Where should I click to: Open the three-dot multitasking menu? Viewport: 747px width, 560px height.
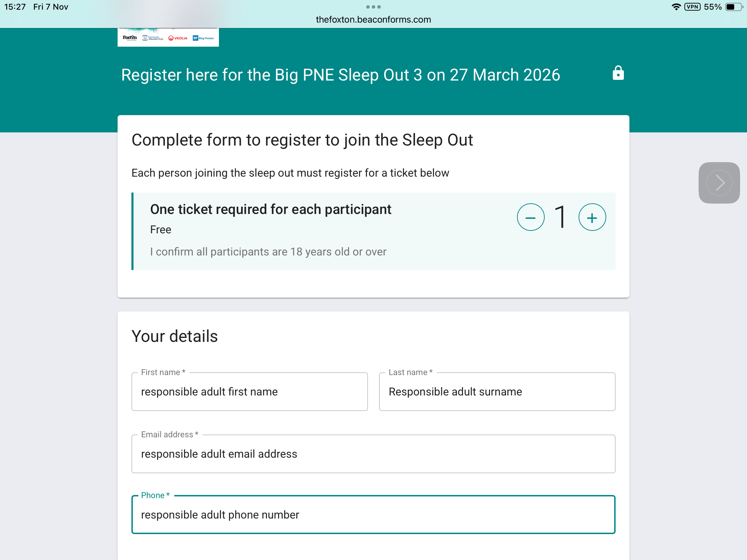click(x=373, y=7)
